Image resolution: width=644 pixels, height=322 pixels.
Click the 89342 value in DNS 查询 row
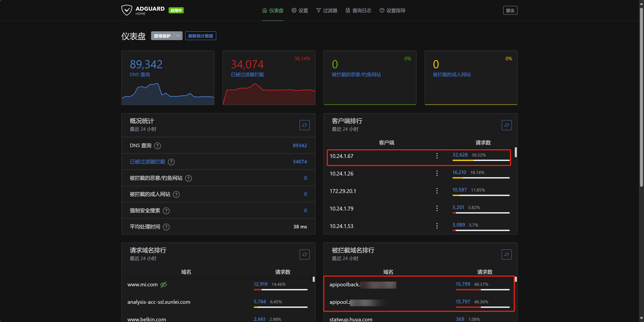coord(300,146)
